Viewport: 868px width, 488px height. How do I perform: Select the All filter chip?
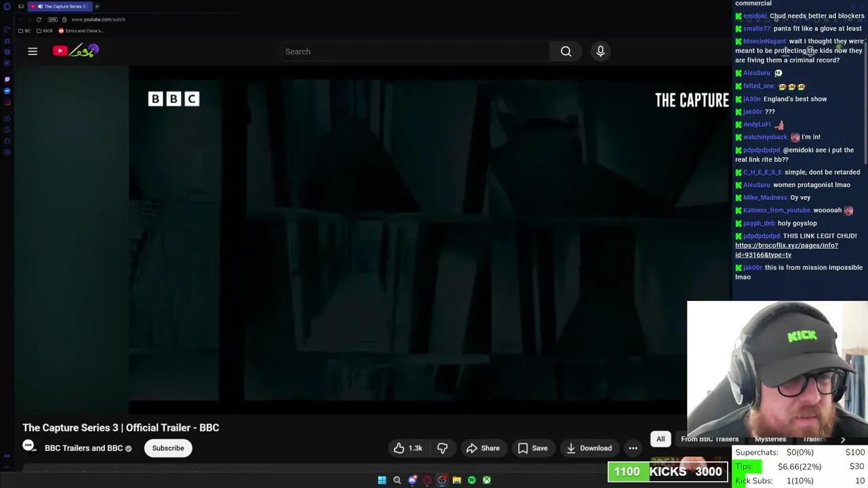pos(660,439)
